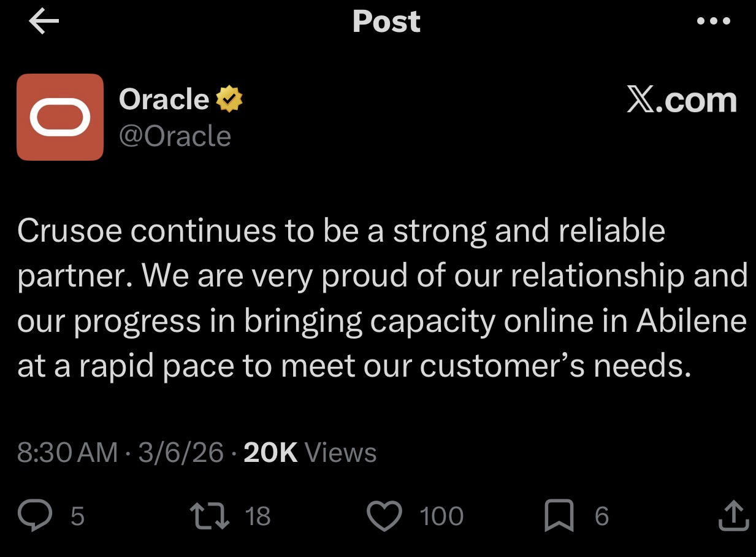Bookmark the post with the bookmark icon

pos(558,515)
